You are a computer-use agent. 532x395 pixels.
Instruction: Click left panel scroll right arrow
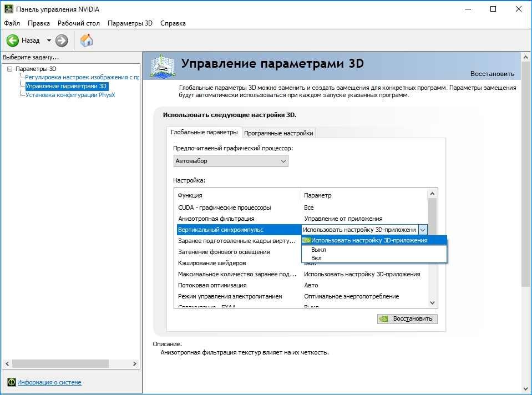pos(135,363)
